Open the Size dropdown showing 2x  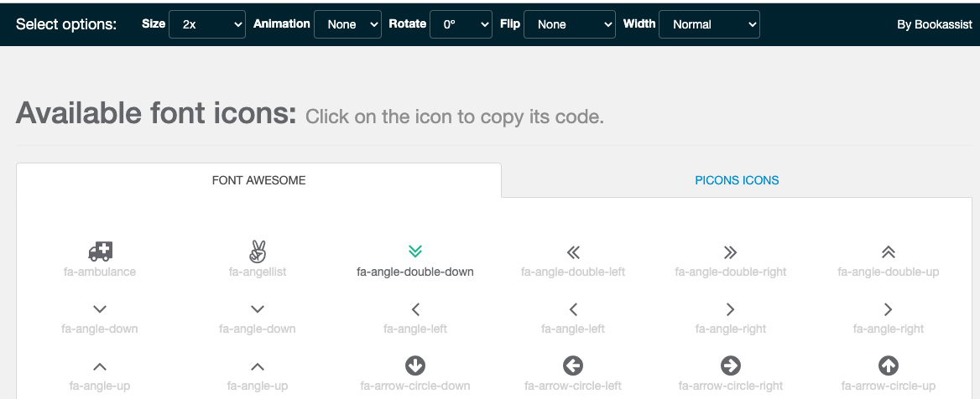point(207,24)
